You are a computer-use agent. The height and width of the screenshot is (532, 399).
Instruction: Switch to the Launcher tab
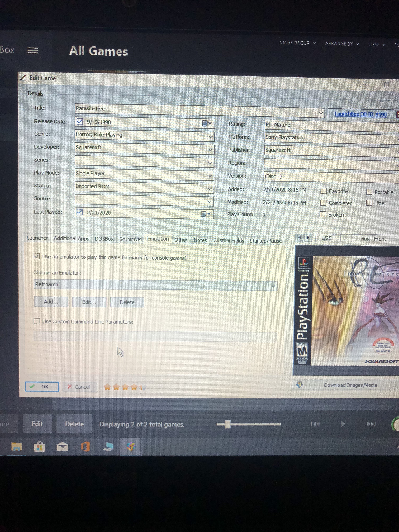37,238
